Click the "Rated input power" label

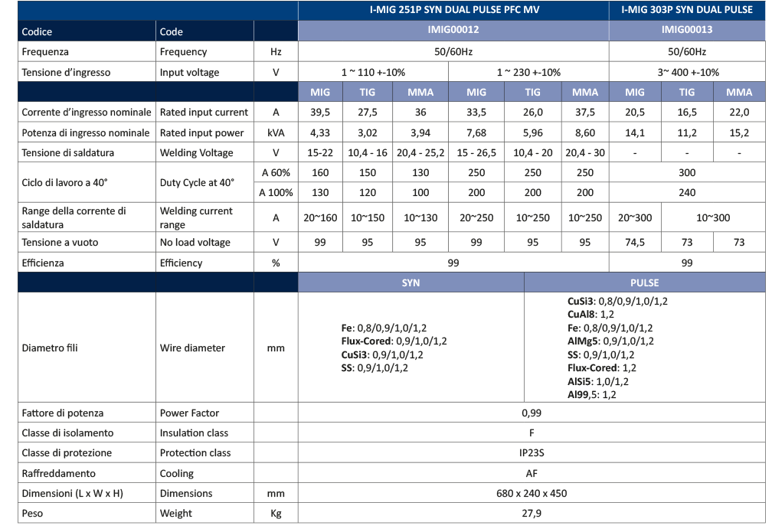tap(202, 133)
